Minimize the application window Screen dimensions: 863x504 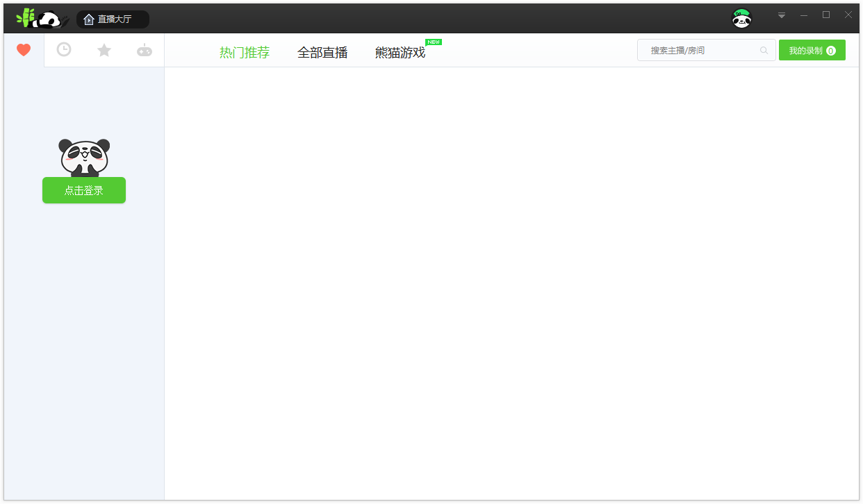pos(804,15)
